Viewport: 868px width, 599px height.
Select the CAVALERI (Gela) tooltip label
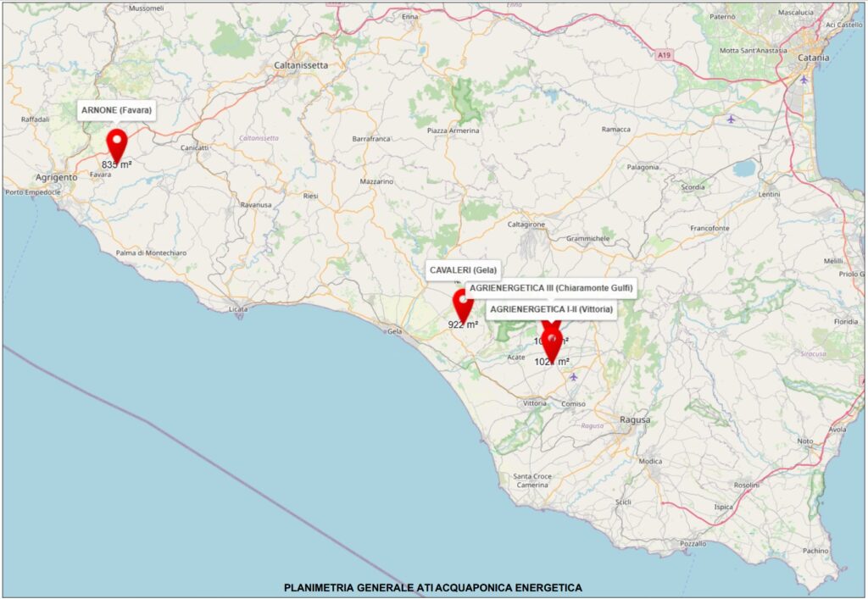point(464,270)
